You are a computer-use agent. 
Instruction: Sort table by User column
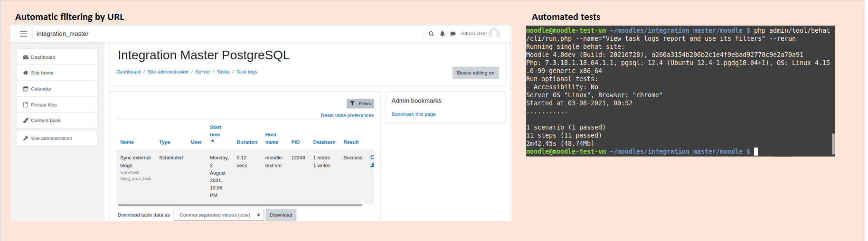point(196,142)
